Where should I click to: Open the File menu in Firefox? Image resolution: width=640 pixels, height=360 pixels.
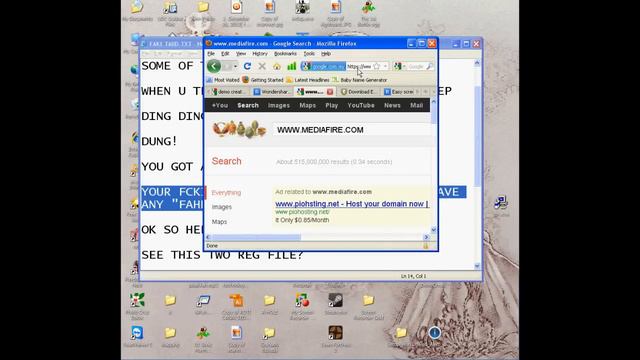211,54
